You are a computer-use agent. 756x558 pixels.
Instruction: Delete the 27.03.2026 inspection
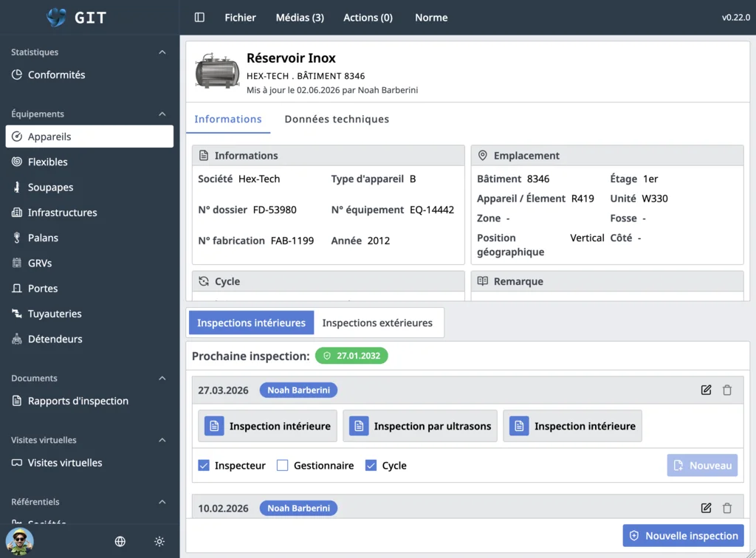(x=727, y=390)
